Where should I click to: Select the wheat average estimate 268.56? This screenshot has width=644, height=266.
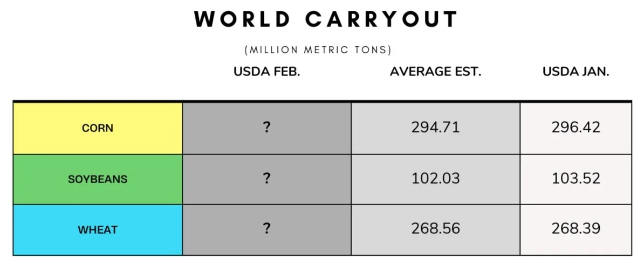tap(436, 229)
